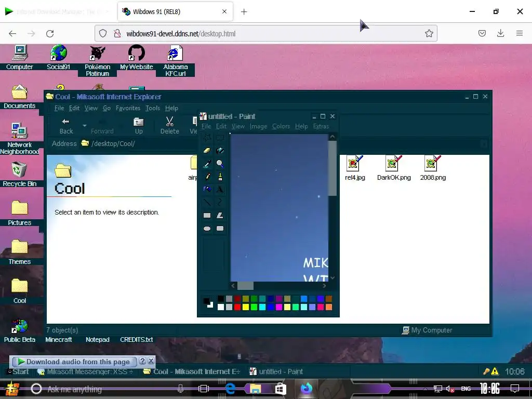
Task: Select the Free-Form Select tool in Paint
Action: [207, 137]
